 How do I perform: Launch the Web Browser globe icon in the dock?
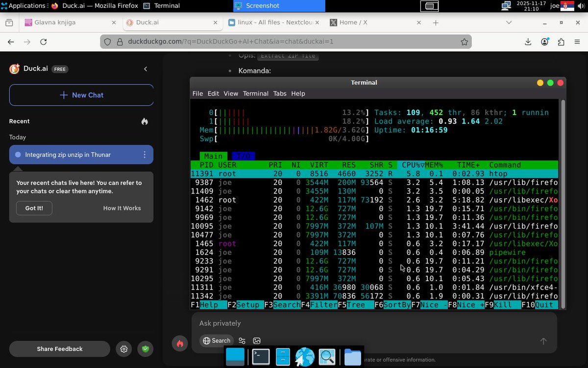[304, 357]
